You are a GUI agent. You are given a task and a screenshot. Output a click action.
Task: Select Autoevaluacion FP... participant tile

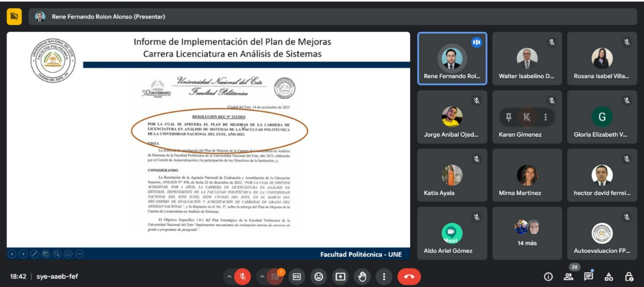tap(602, 233)
